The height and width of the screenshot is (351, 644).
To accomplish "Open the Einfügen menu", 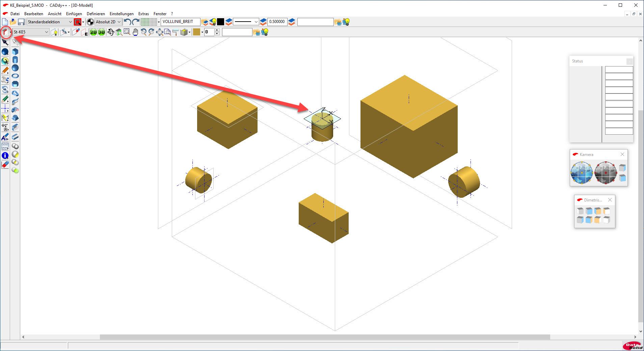I will [74, 14].
